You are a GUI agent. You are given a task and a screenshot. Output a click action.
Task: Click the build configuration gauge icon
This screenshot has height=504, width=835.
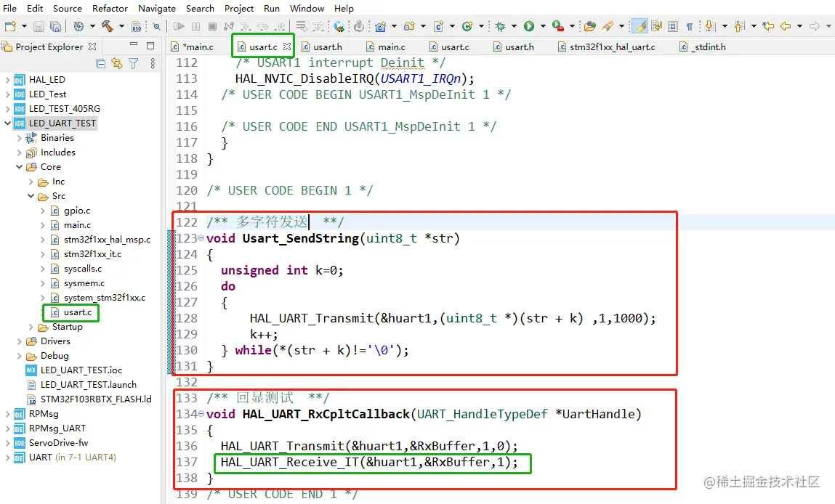click(78, 26)
